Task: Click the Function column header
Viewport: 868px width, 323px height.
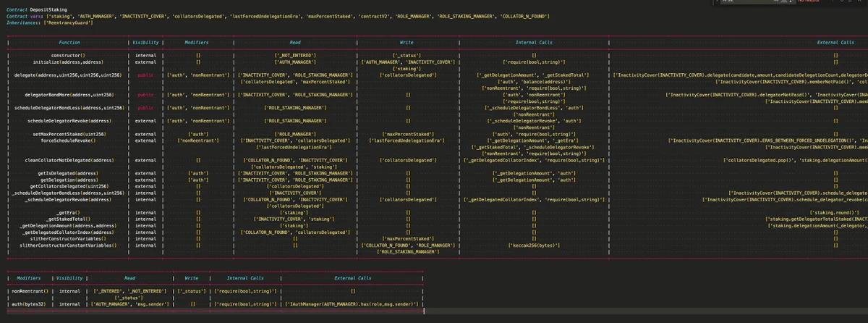Action: point(69,43)
